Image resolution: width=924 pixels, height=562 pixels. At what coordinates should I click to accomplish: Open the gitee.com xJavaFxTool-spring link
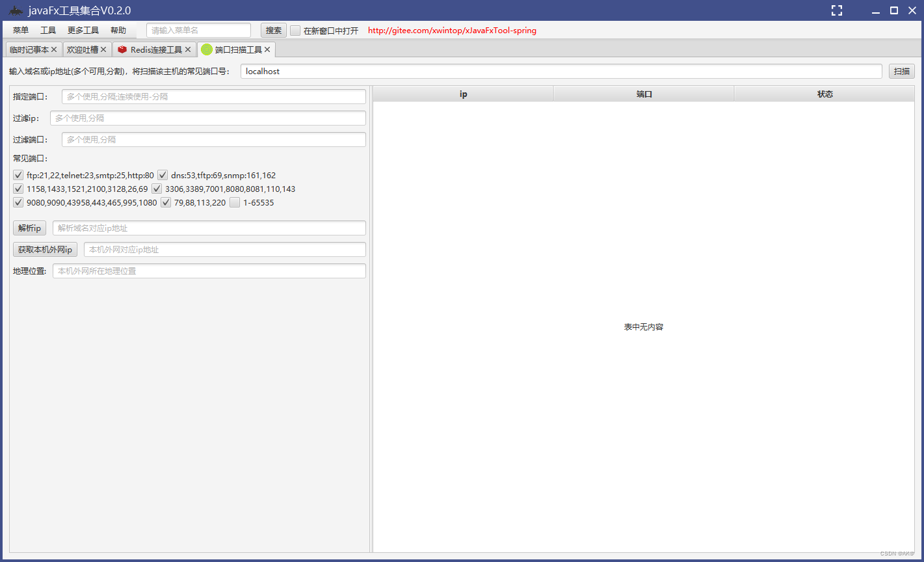pos(452,31)
